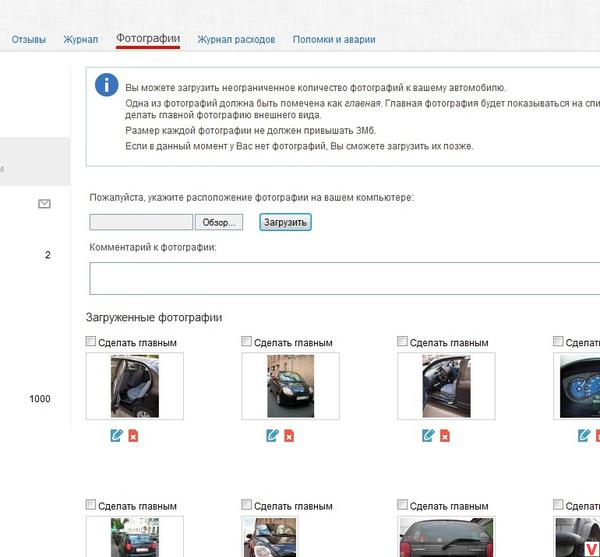Open the black car on street thumbnail
This screenshot has height=557, width=600.
tap(290, 386)
